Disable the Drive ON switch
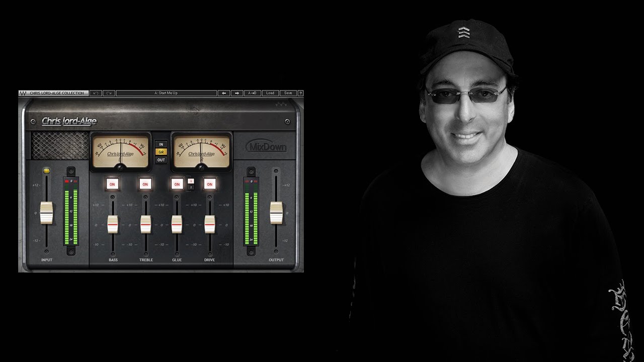Screen dimensions: 644x362 (209, 185)
